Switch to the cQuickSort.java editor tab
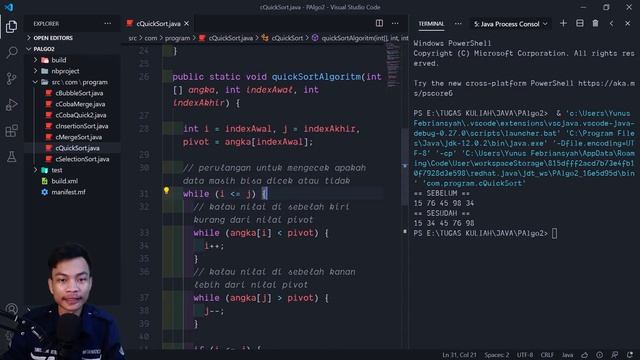This screenshot has height=360, width=640. (x=158, y=24)
